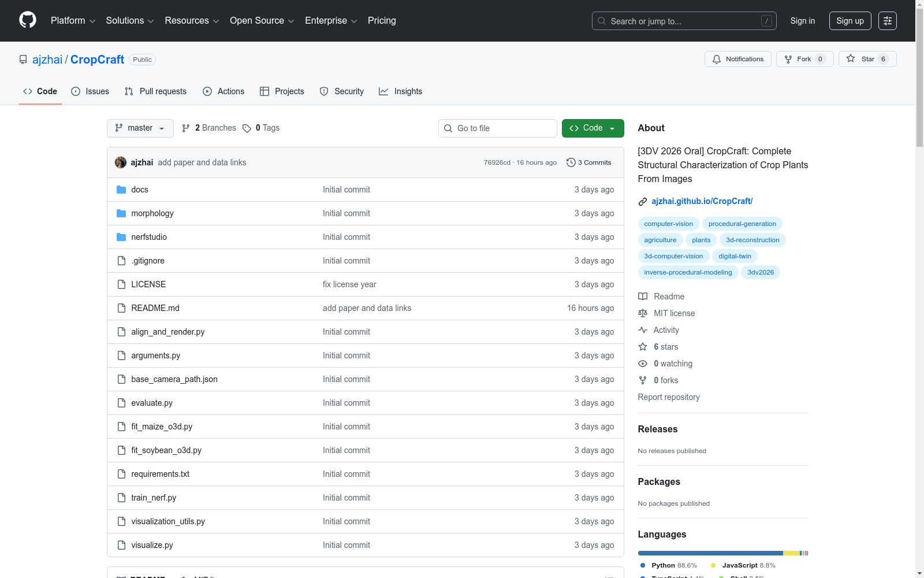The height and width of the screenshot is (578, 924).
Task: Open the align_and_render.py file
Action: [168, 332]
